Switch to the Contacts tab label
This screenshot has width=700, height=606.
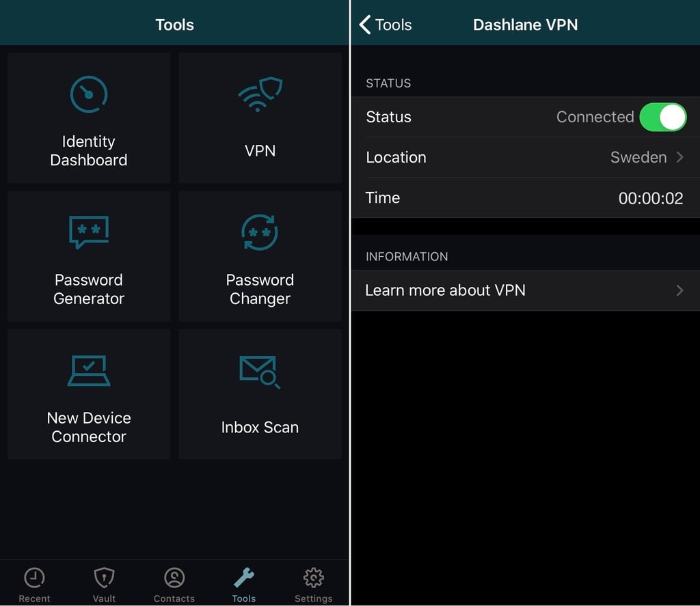(174, 598)
